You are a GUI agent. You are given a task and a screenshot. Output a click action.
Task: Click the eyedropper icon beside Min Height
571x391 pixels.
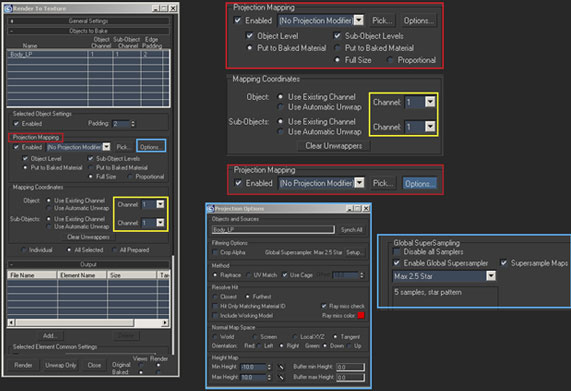coord(281,367)
